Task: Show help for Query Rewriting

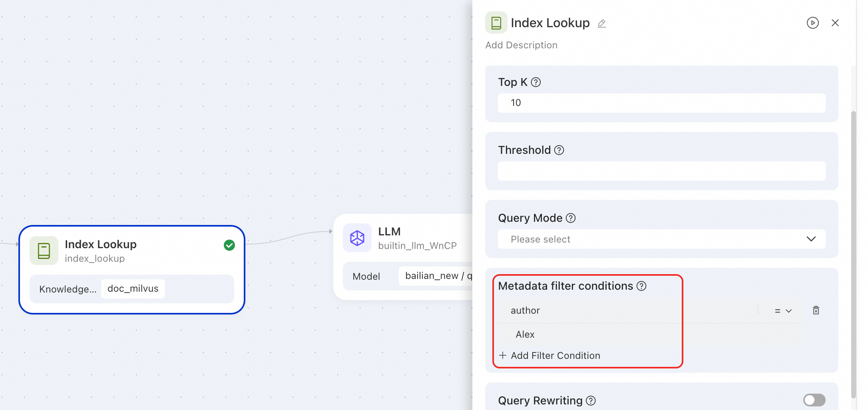Action: click(x=591, y=400)
